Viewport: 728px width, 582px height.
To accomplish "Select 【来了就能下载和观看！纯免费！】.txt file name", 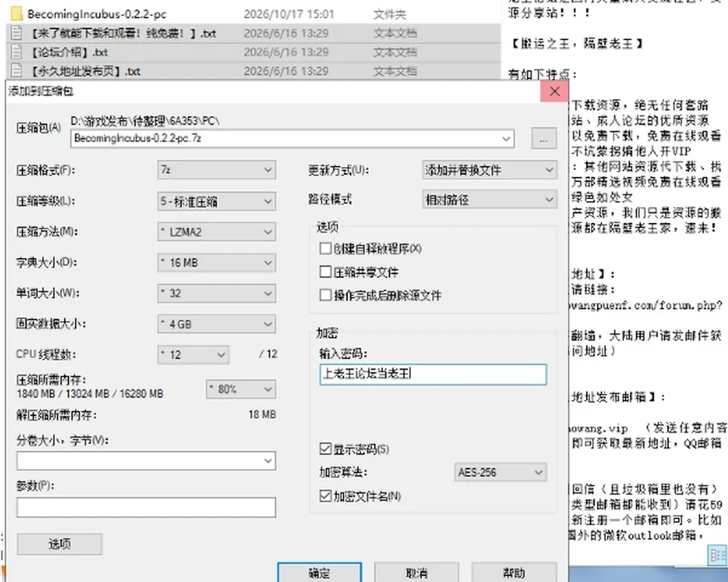I will tap(123, 33).
